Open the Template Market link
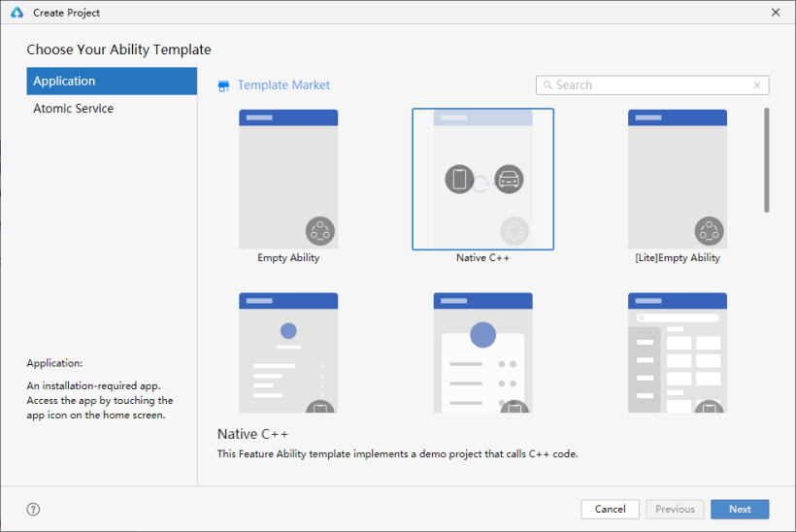 point(283,84)
